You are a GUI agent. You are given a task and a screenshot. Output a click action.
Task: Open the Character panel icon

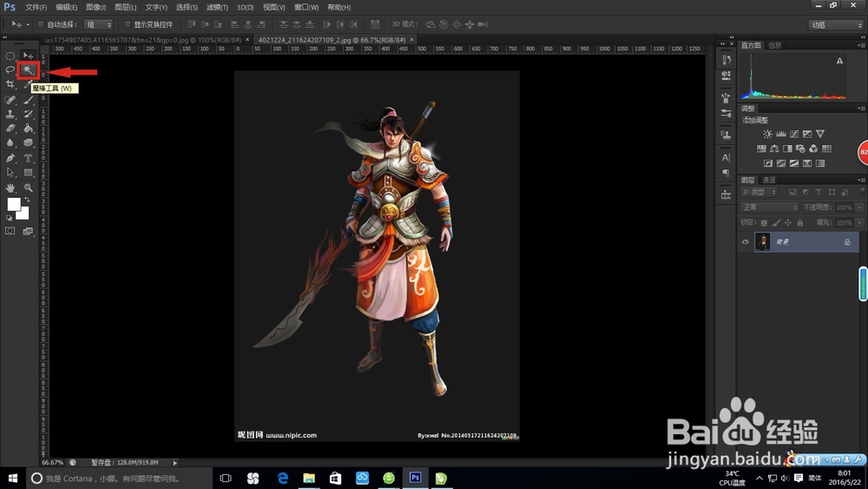(727, 158)
